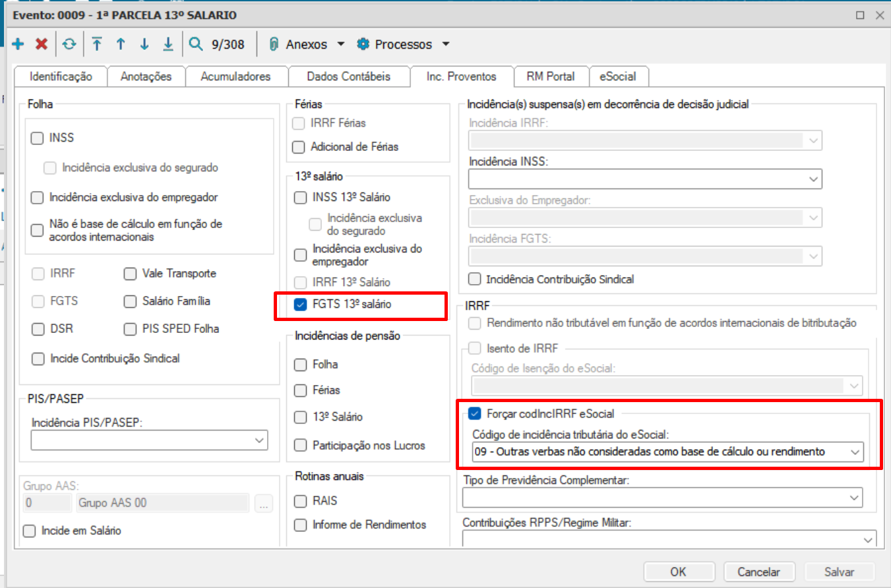The width and height of the screenshot is (891, 588).
Task: Go to next record down arrow
Action: click(x=144, y=44)
